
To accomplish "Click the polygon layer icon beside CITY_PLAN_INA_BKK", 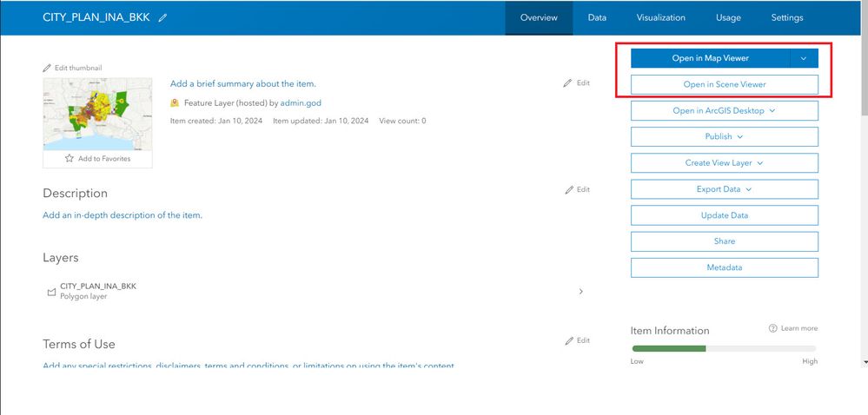I will tap(51, 292).
